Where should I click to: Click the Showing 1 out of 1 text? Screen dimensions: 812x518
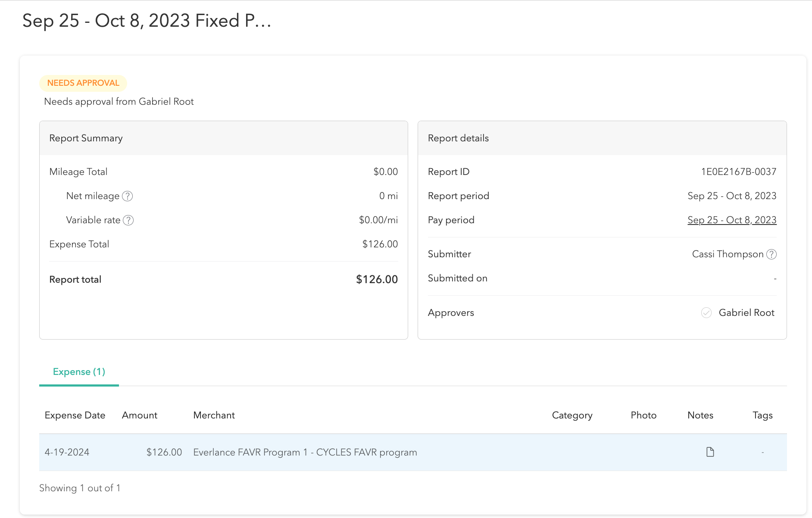coord(79,488)
